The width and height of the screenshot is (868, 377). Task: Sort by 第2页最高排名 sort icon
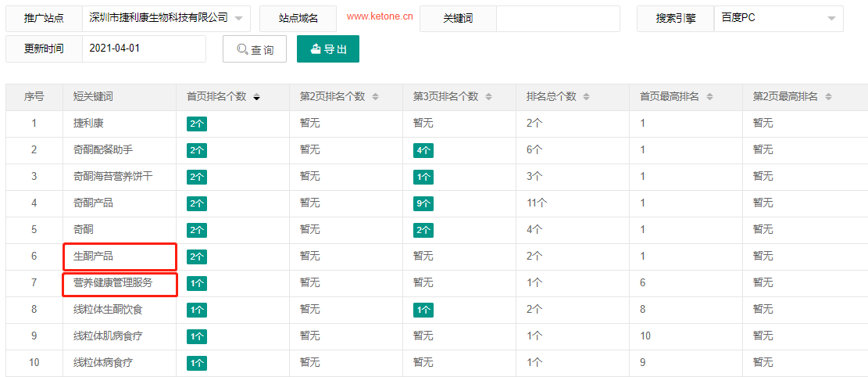pos(828,97)
